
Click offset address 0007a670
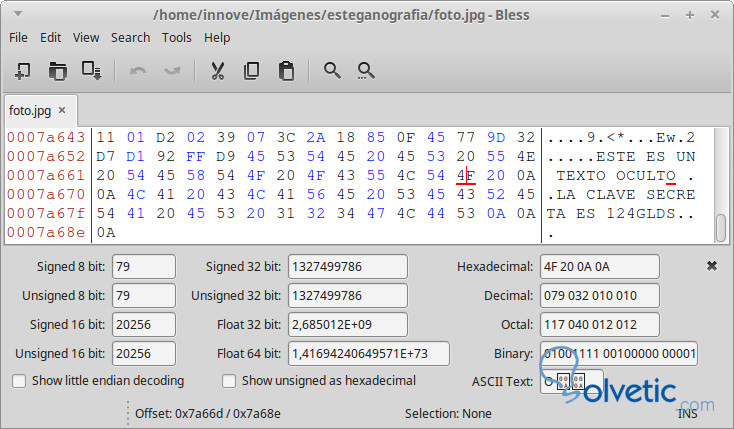(46, 194)
